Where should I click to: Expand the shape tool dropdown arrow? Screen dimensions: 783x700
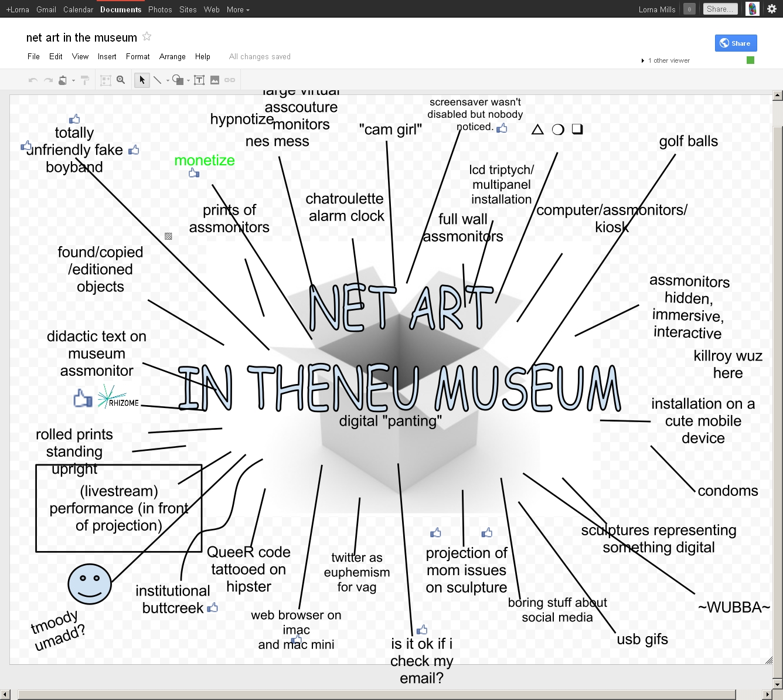pos(188,80)
